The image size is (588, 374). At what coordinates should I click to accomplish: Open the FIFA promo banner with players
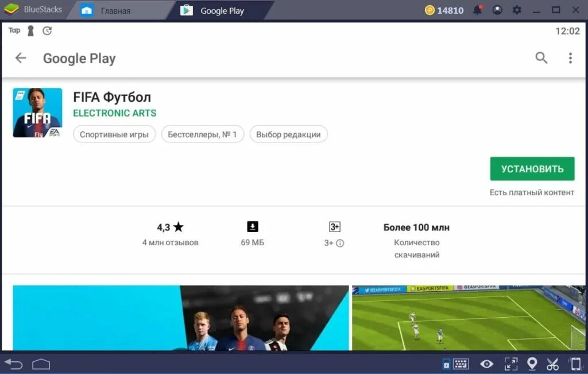pyautogui.click(x=181, y=318)
